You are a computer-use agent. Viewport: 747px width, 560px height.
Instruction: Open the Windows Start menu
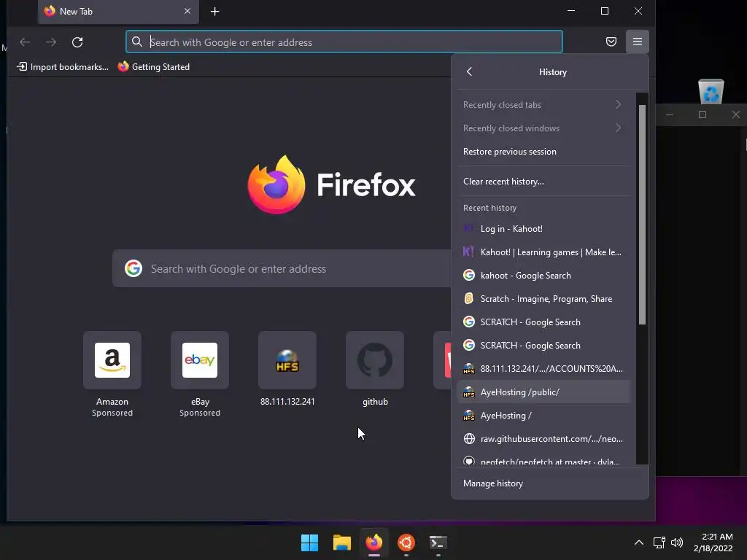pos(309,542)
